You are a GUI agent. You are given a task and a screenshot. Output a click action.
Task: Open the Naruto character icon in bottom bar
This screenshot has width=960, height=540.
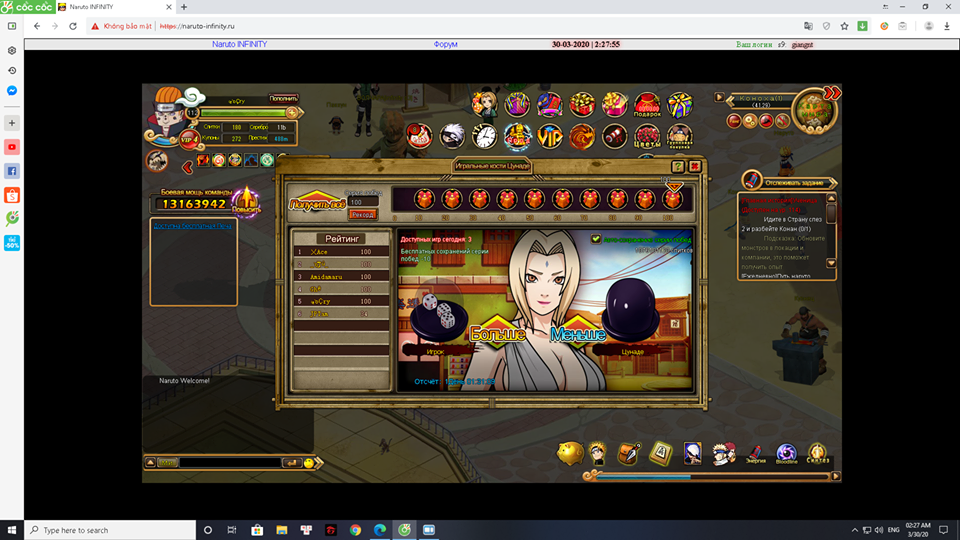tap(598, 454)
